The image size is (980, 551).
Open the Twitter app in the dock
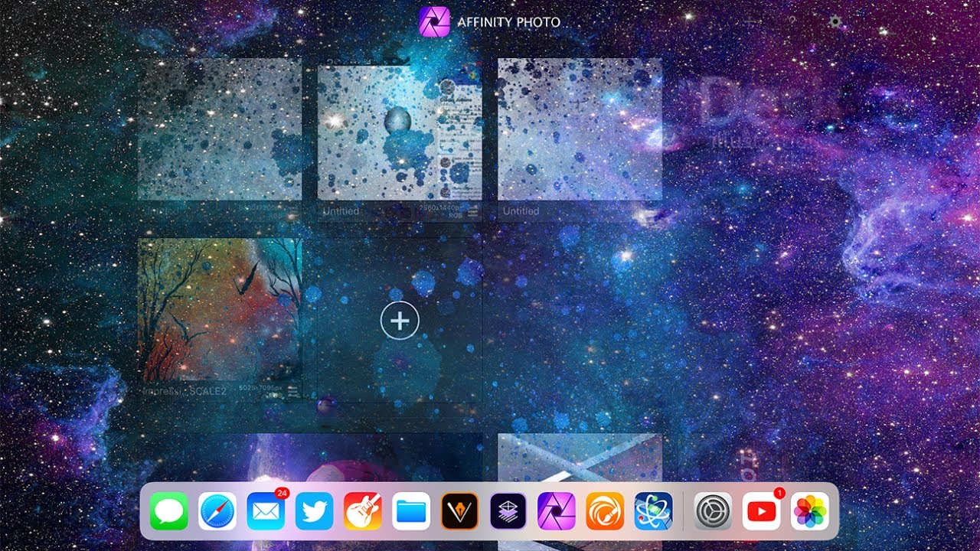315,511
